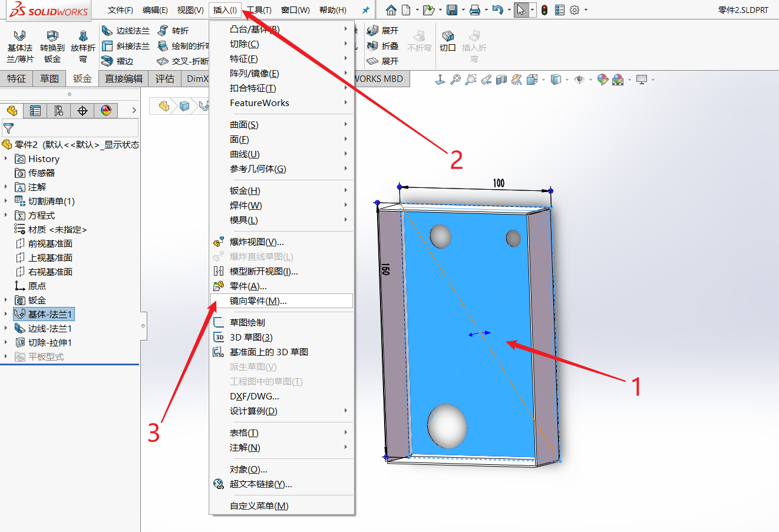Open the PropertyManager tab icon
The image size is (779, 532).
coord(35,111)
